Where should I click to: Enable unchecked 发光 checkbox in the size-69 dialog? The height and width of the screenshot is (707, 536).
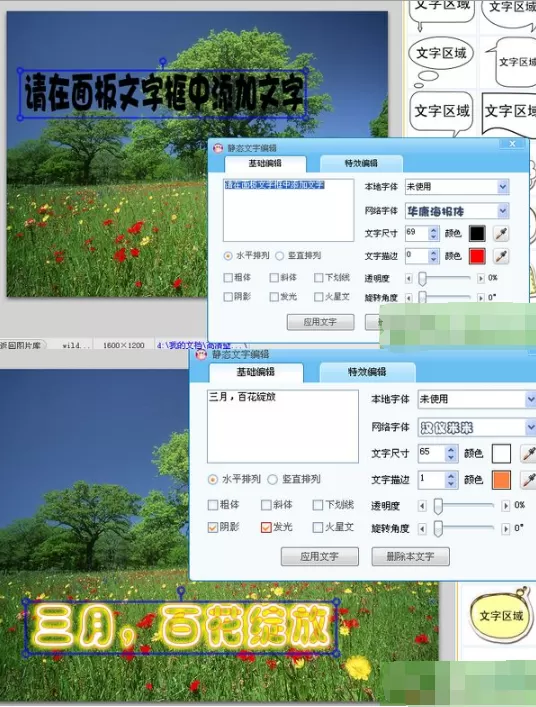coord(274,297)
